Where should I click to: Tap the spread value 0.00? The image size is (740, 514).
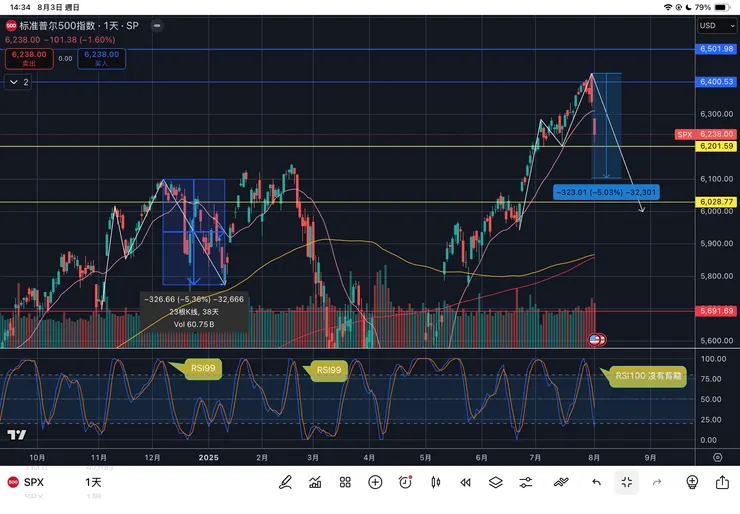point(65,59)
